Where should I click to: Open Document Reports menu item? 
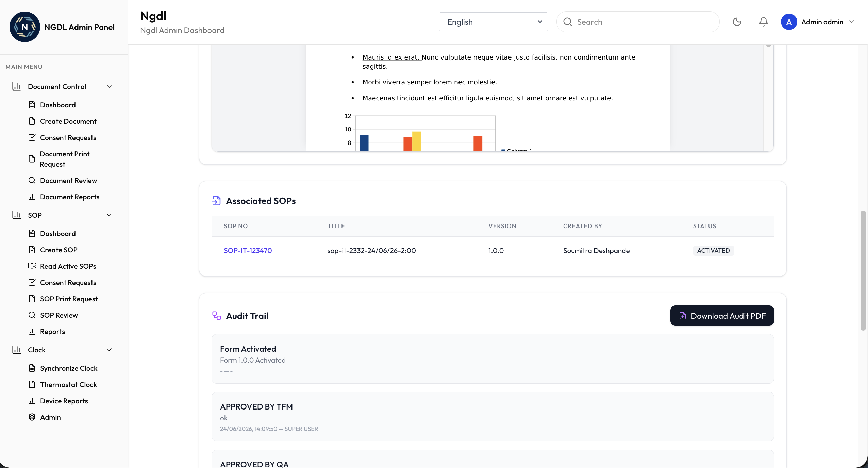coord(70,197)
